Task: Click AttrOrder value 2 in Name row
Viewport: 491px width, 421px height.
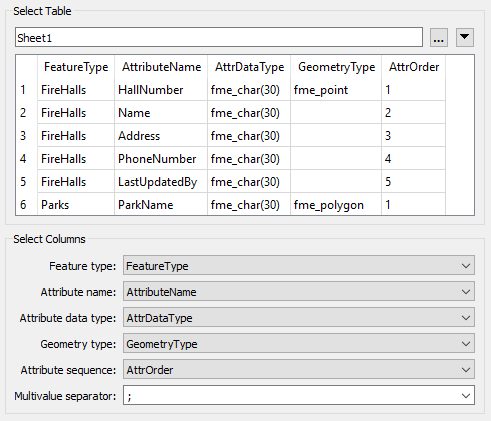Action: click(414, 113)
